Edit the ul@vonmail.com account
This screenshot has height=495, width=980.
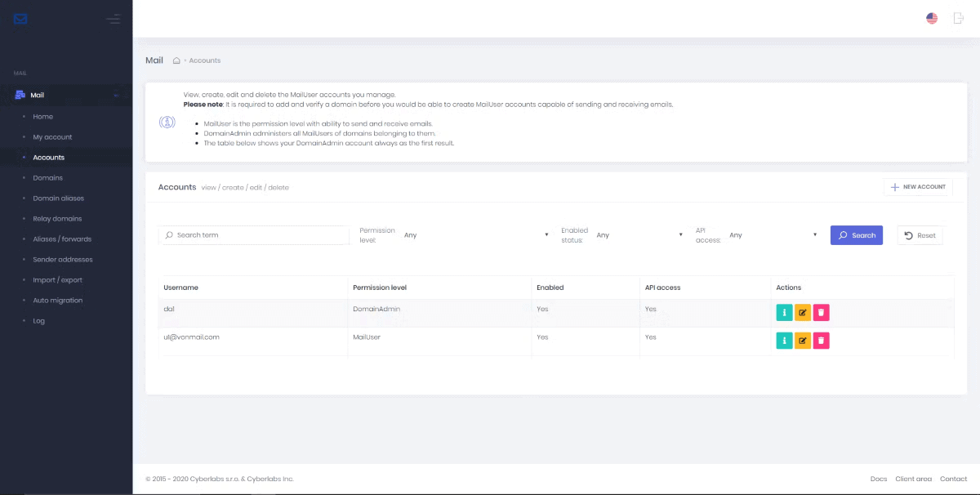coord(803,341)
